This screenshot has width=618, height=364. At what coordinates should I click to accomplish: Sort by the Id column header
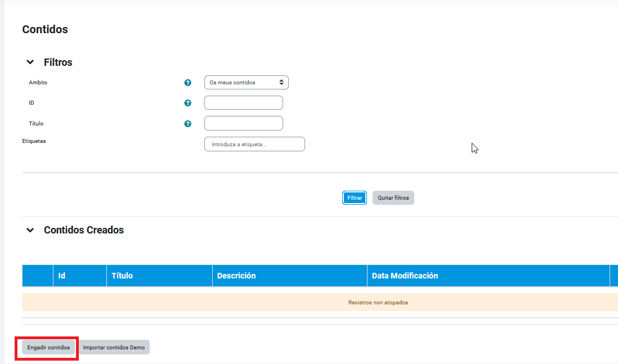62,276
